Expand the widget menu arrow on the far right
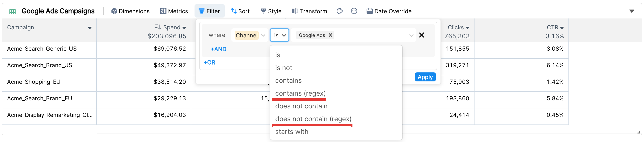This screenshot has width=644, height=142. pyautogui.click(x=631, y=11)
